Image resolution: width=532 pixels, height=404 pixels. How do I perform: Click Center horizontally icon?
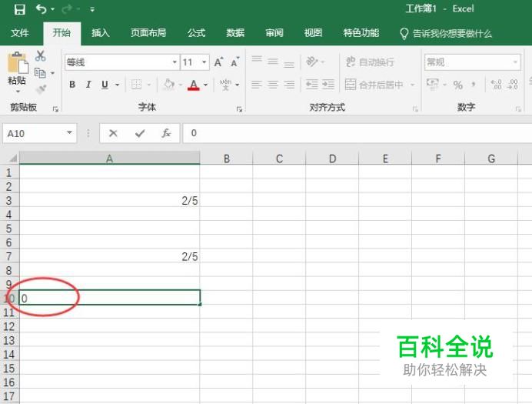pos(273,85)
